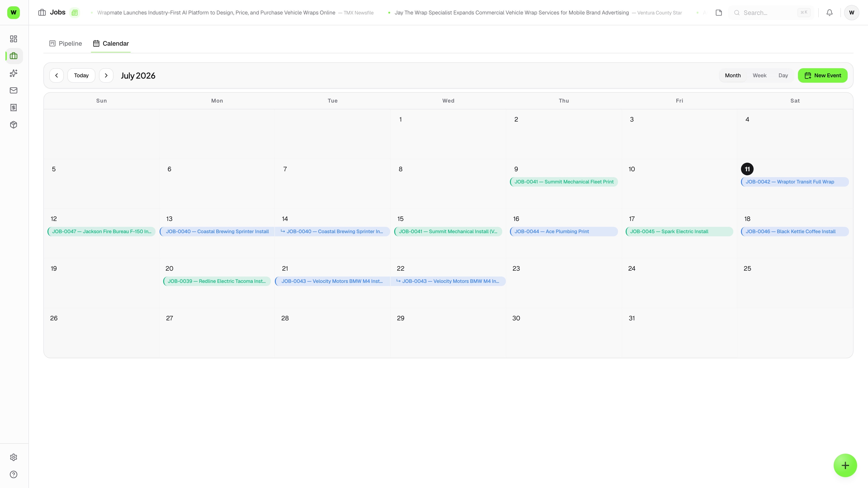Click the Today button
The height and width of the screenshot is (488, 868).
[81, 75]
